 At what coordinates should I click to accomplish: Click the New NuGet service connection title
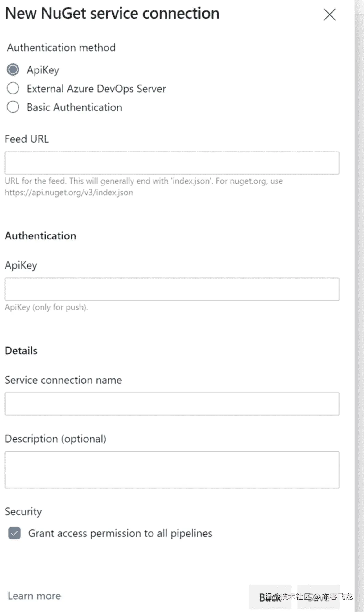click(x=112, y=14)
